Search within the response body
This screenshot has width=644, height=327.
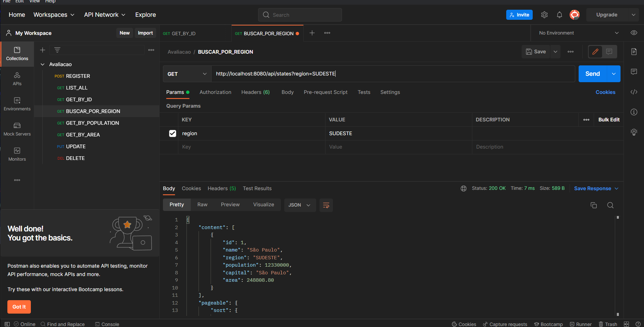click(610, 205)
